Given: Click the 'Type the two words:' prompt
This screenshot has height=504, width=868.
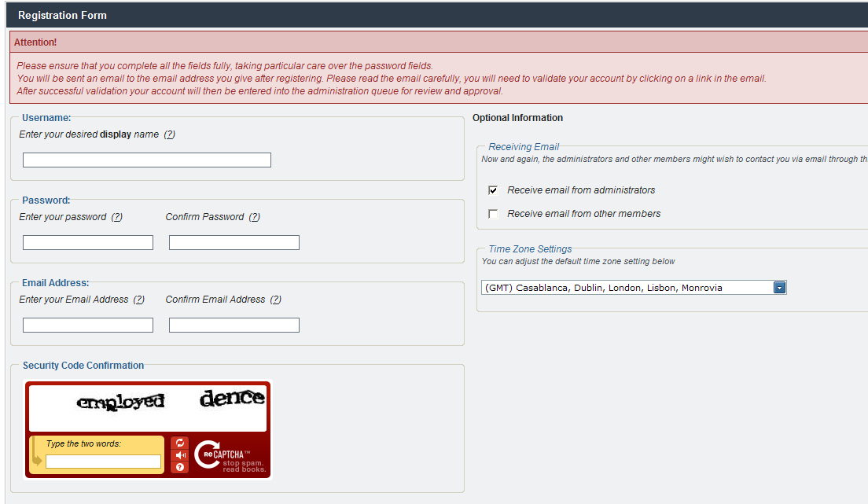Looking at the screenshot, I should 83,443.
